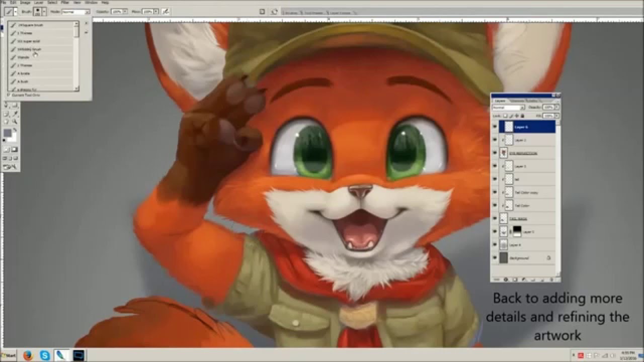Reset default black and white colors
This screenshot has height=362, width=644.
point(4,140)
